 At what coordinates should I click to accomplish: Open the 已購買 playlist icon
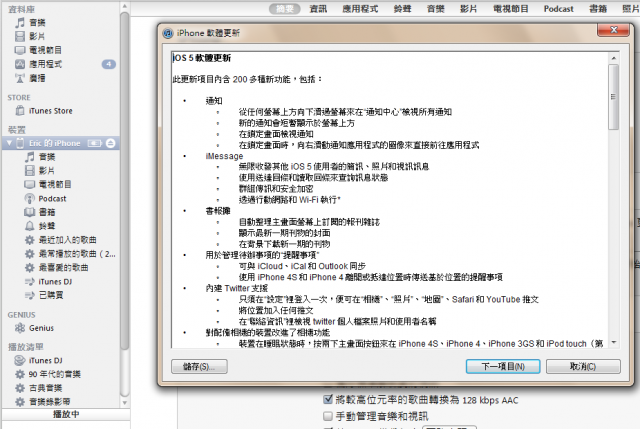(x=30, y=295)
